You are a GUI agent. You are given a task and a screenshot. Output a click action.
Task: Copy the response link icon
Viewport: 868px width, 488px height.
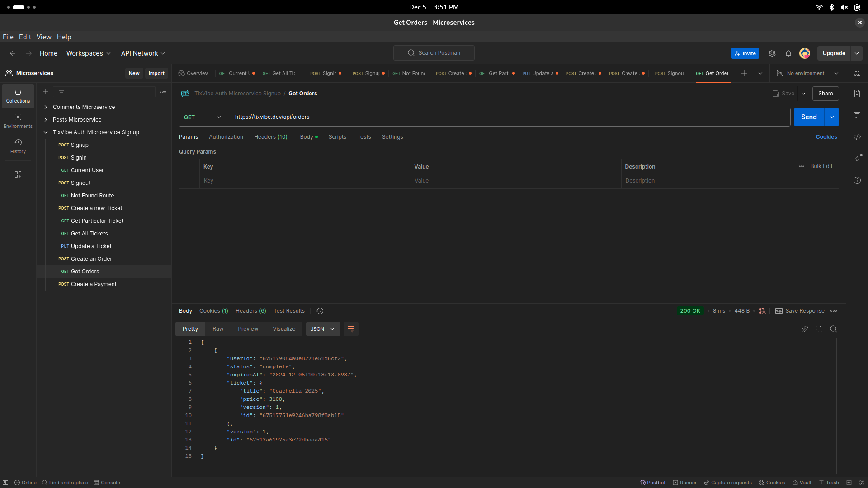[x=805, y=329]
